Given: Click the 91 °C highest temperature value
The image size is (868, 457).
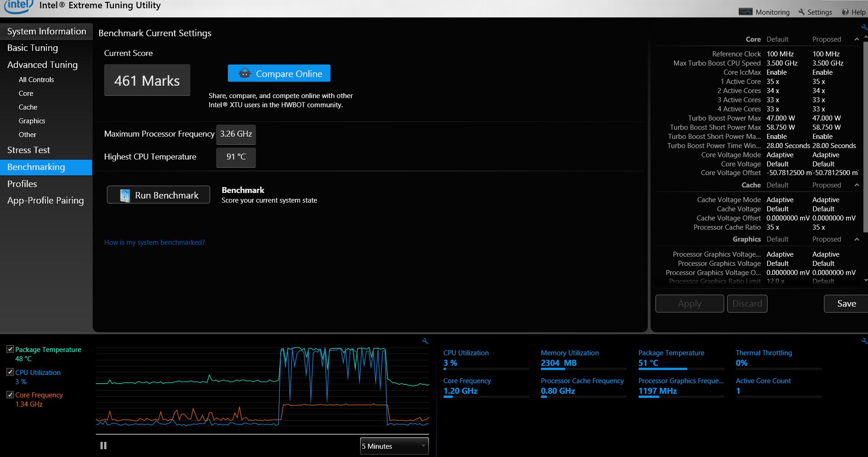Looking at the screenshot, I should point(236,157).
